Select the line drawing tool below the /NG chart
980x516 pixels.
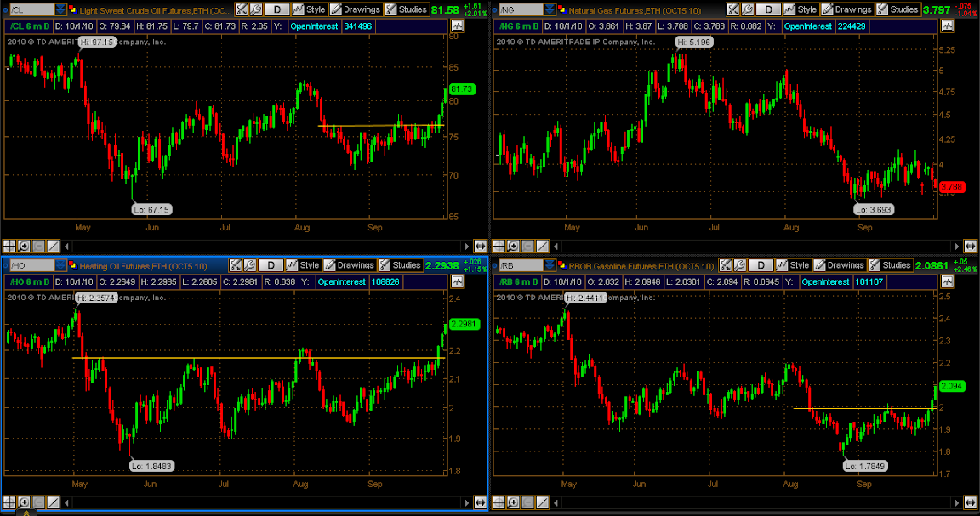click(543, 247)
